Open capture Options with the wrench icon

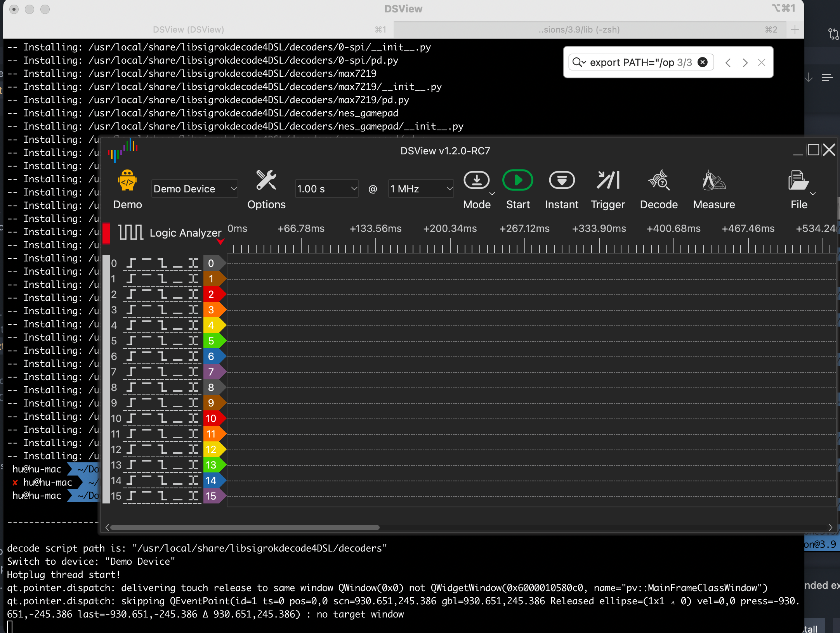click(266, 180)
